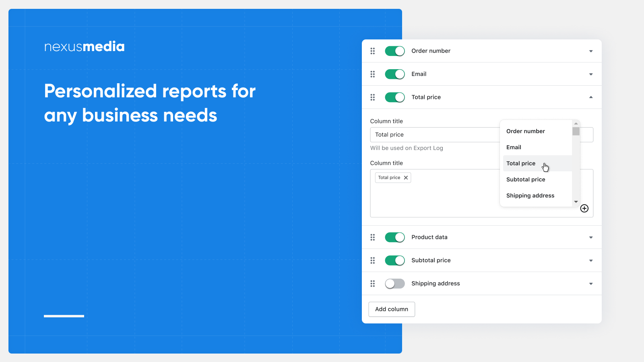Click the dropdown list scrollbar thumb
Viewport: 644px width, 362px height.
[576, 132]
